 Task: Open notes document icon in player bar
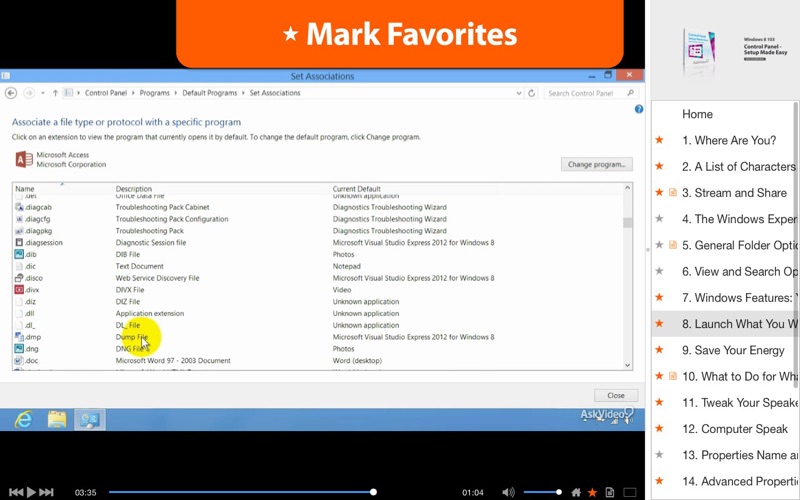click(610, 492)
